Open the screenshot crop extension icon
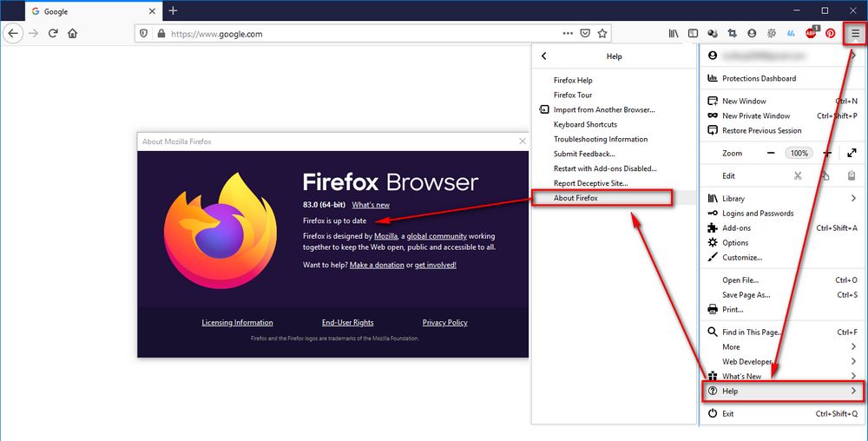 pyautogui.click(x=733, y=33)
